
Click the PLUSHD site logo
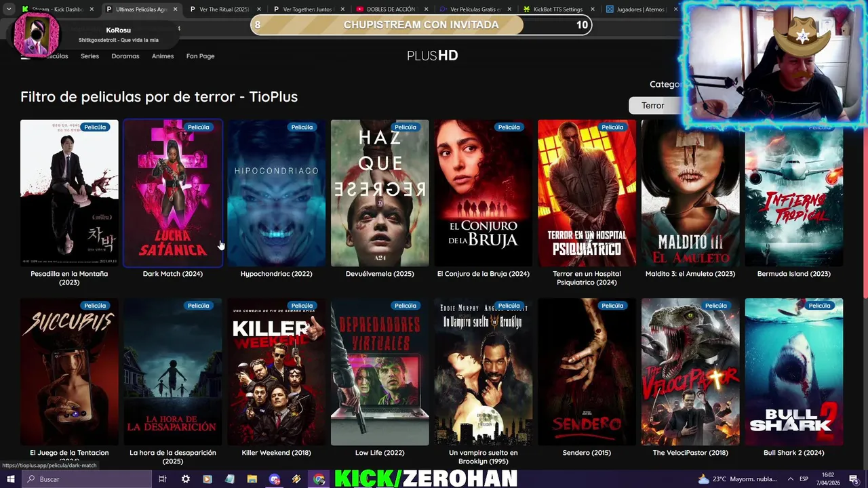tap(433, 56)
